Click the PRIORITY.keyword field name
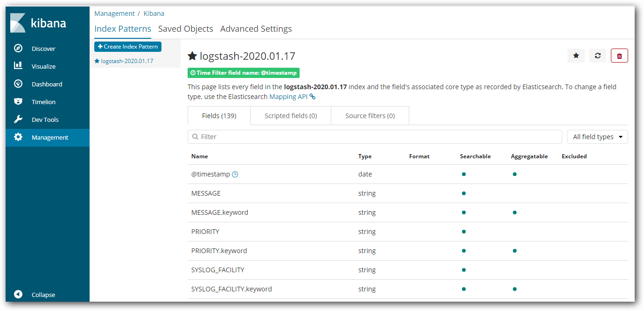Image resolution: width=644 pixels, height=311 pixels. [219, 251]
